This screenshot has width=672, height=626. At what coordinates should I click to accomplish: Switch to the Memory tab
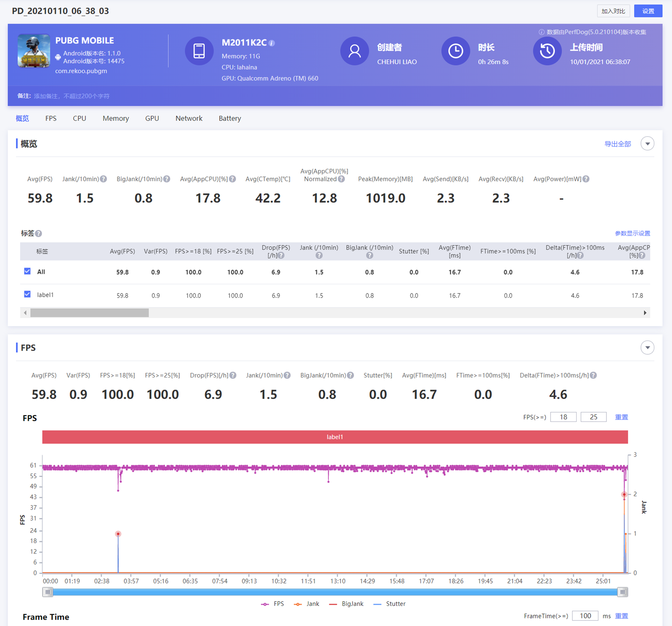(115, 118)
